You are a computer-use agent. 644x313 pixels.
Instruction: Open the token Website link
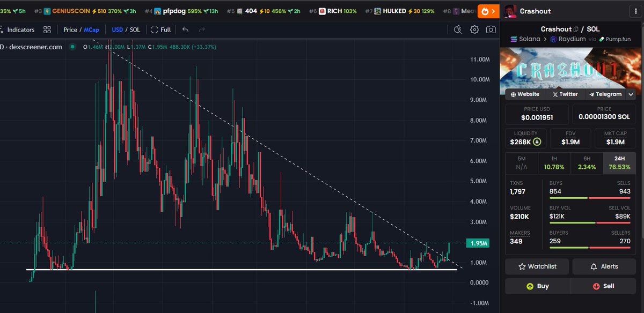click(525, 94)
